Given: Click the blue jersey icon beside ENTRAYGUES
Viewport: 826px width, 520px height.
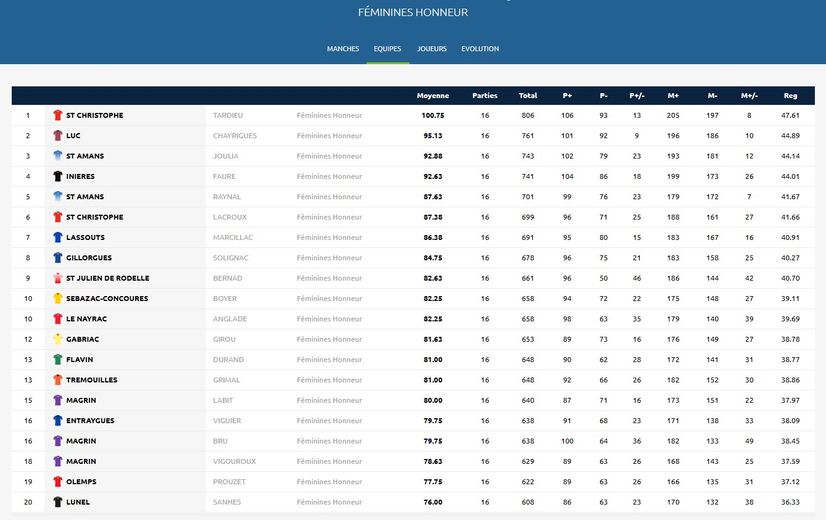Looking at the screenshot, I should coord(58,421).
